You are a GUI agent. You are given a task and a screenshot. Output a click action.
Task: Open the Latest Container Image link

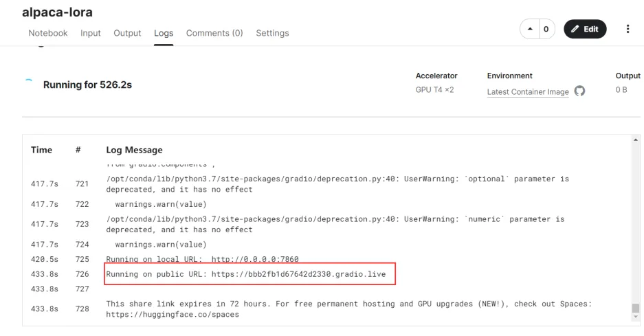[x=528, y=91]
